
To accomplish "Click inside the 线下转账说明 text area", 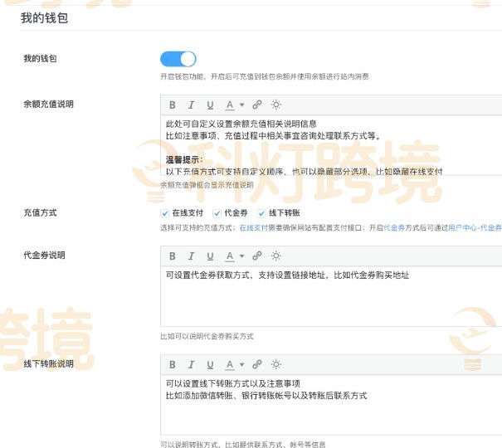I will pyautogui.click(x=331, y=405).
